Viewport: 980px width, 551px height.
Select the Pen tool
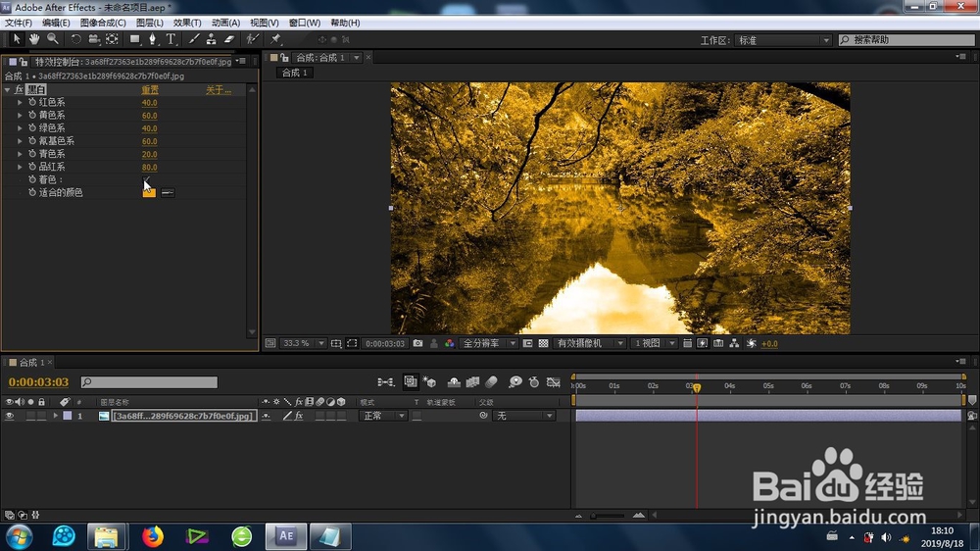coord(152,39)
